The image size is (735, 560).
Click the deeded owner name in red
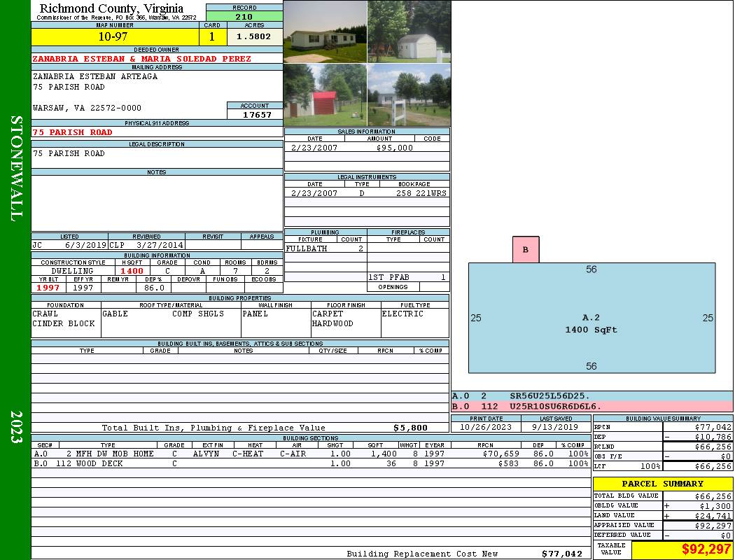(x=142, y=59)
